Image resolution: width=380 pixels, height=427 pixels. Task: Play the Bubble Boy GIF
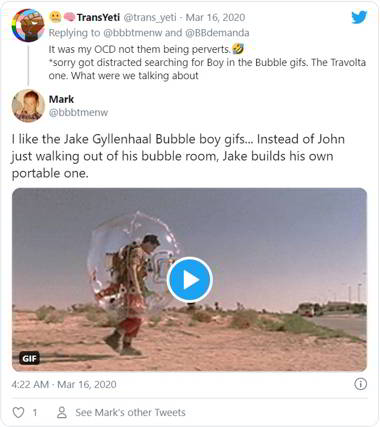190,280
